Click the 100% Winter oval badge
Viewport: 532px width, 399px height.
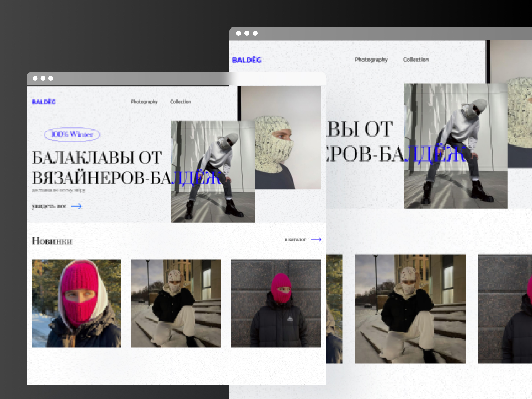coord(72,135)
